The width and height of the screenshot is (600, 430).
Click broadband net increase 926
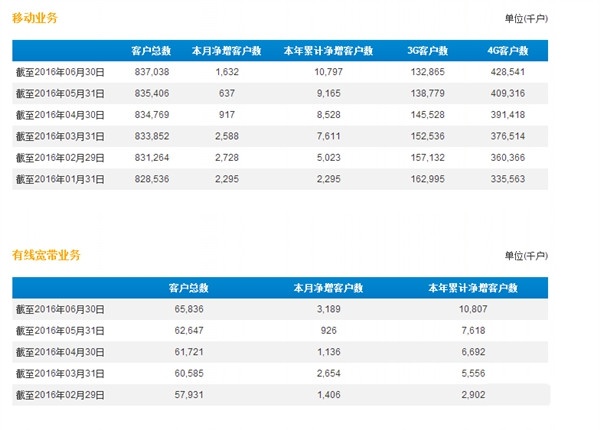(x=329, y=331)
